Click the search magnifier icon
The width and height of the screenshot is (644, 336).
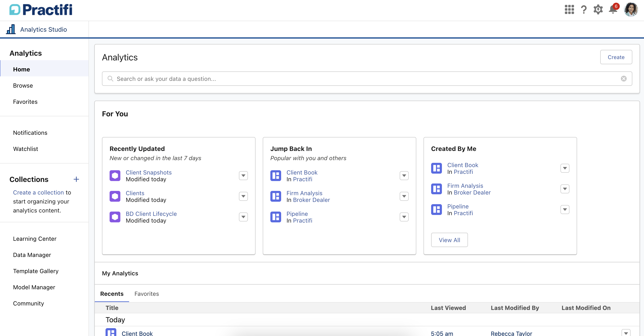point(110,79)
